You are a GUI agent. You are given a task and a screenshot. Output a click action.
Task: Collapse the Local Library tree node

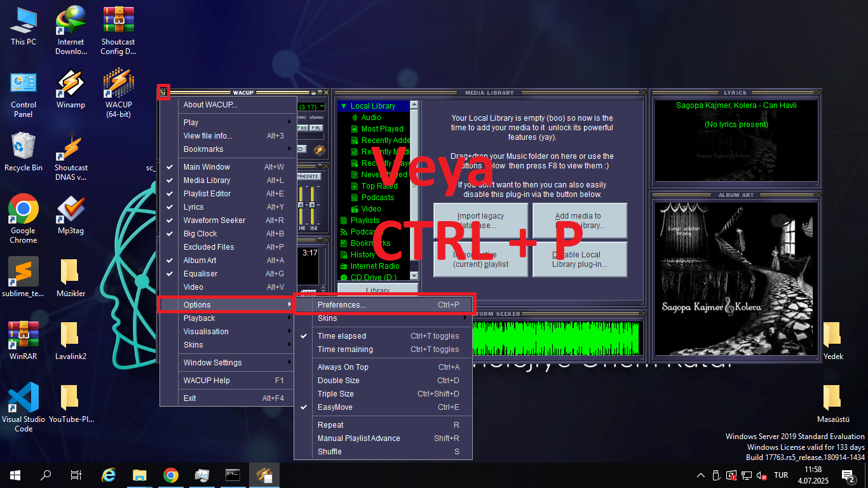(x=344, y=106)
